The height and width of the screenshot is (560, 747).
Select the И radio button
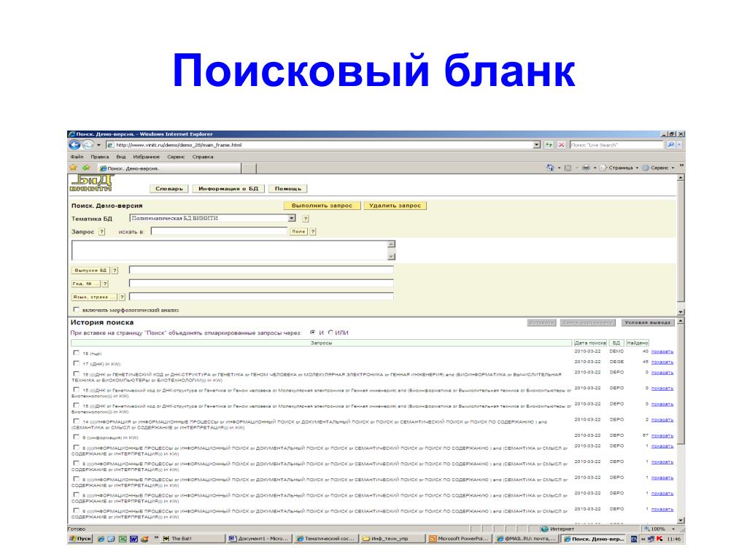click(312, 332)
